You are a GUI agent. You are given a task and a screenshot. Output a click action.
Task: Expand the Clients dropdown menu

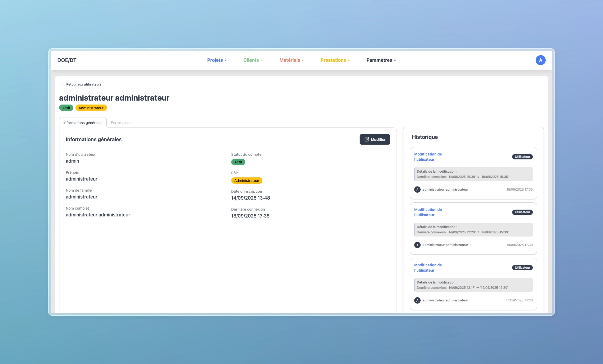point(253,60)
